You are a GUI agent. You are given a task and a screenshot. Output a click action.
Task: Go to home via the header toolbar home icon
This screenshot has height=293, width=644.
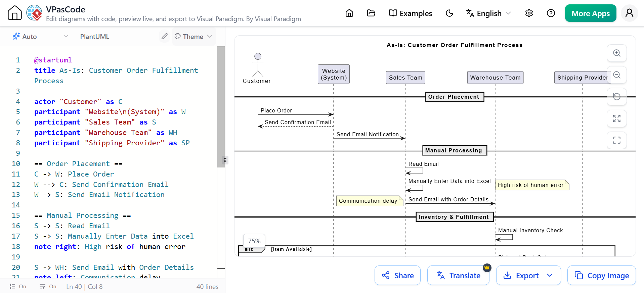coord(349,13)
